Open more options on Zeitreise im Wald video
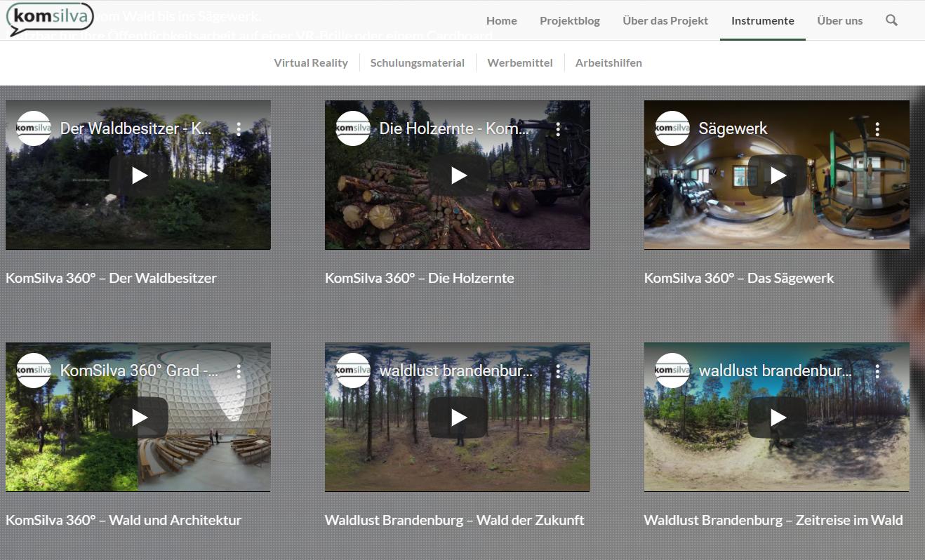The image size is (925, 560). (877, 371)
